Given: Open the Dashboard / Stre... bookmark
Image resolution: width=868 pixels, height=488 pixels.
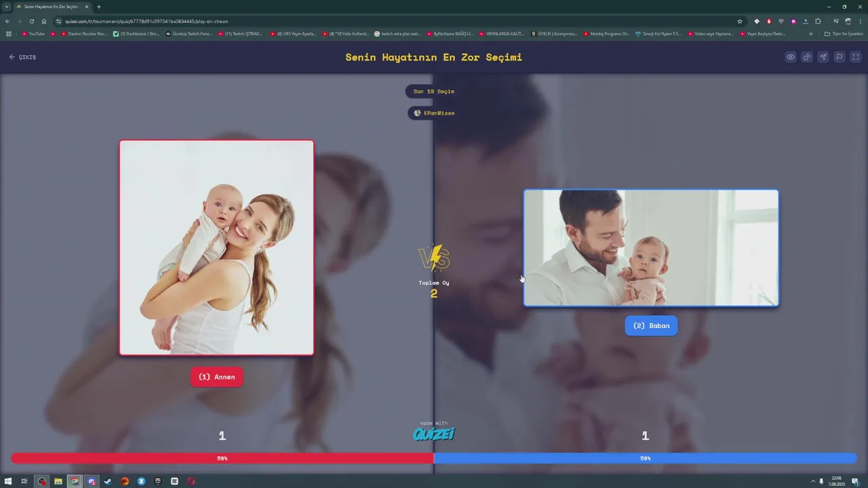Looking at the screenshot, I should pos(136,33).
